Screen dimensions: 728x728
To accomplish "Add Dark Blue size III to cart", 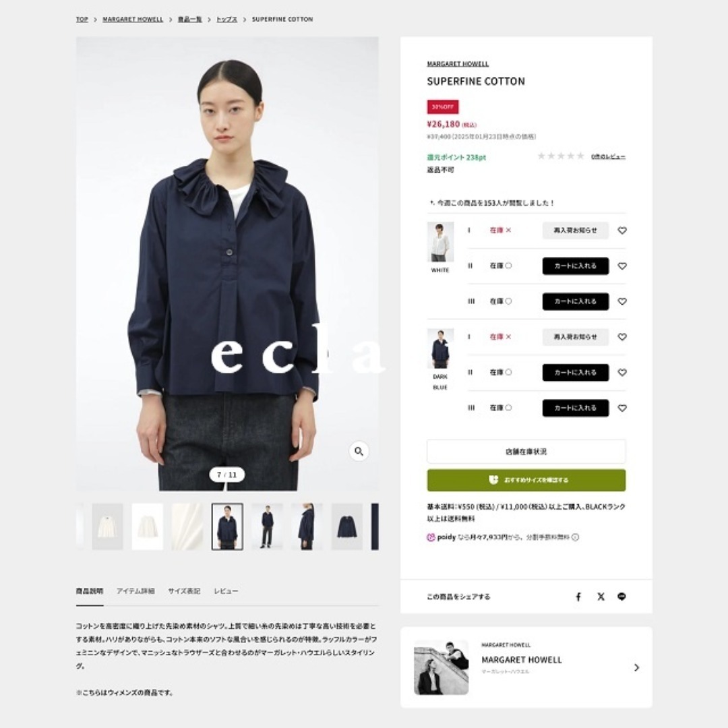I will point(575,408).
